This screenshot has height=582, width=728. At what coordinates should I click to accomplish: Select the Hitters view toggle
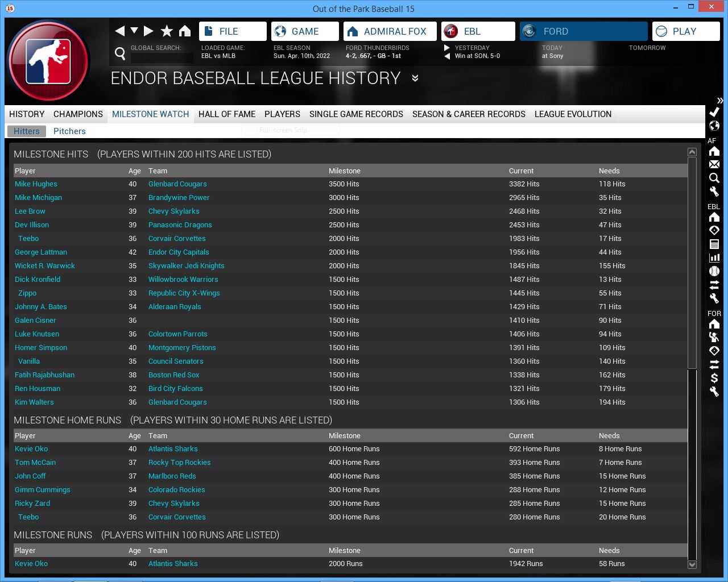[x=27, y=131]
